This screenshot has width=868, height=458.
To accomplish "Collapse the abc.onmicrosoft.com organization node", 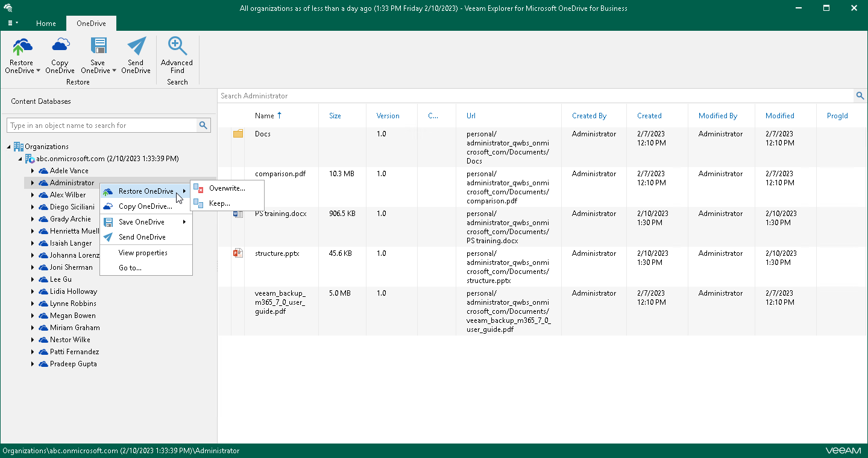I will 20,158.
